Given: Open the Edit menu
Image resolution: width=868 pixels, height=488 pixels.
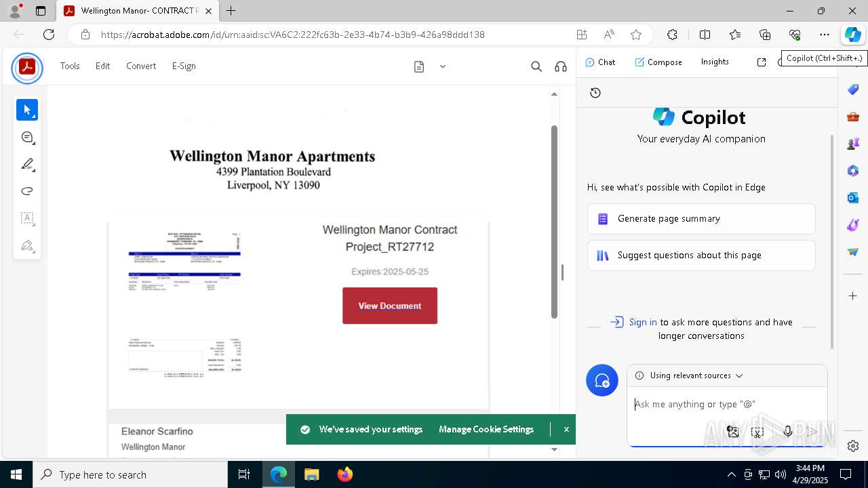Looking at the screenshot, I should click(102, 66).
